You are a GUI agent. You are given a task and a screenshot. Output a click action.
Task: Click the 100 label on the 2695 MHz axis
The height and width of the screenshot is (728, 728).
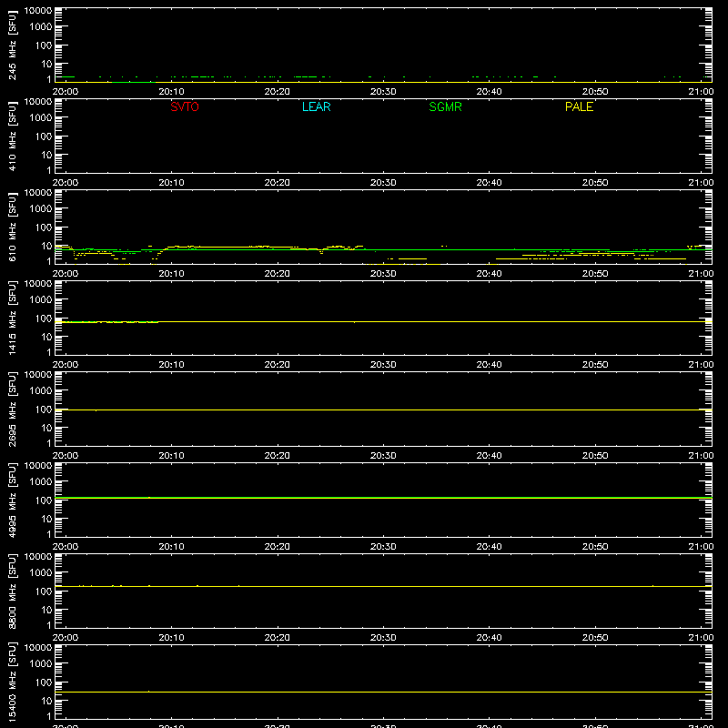[x=44, y=409]
